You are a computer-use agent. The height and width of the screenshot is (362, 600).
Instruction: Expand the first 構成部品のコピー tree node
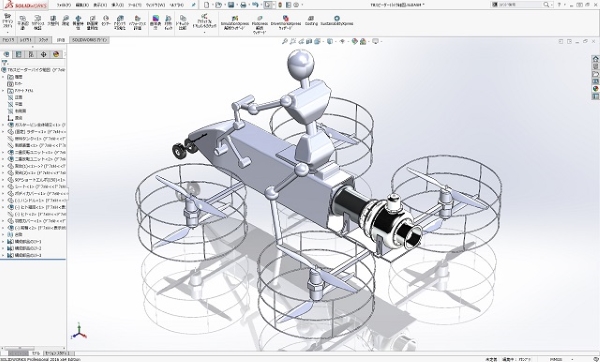click(x=3, y=241)
